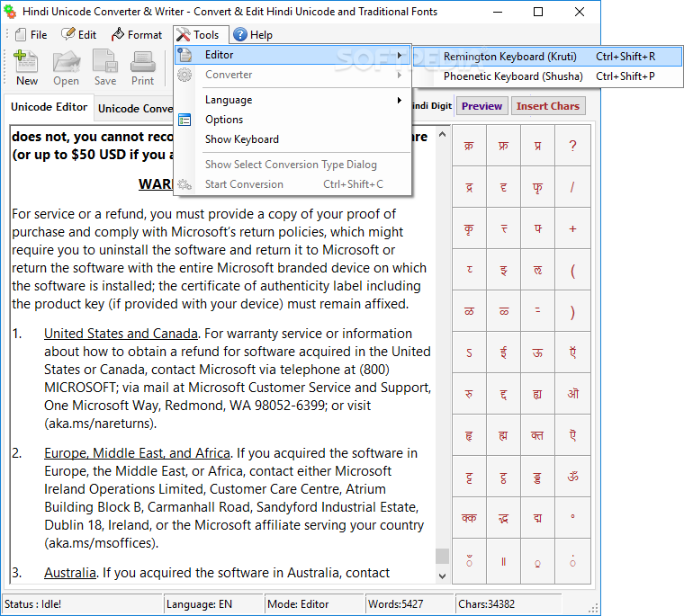
Task: Switch to the Unicode Editor tab
Action: (49, 107)
